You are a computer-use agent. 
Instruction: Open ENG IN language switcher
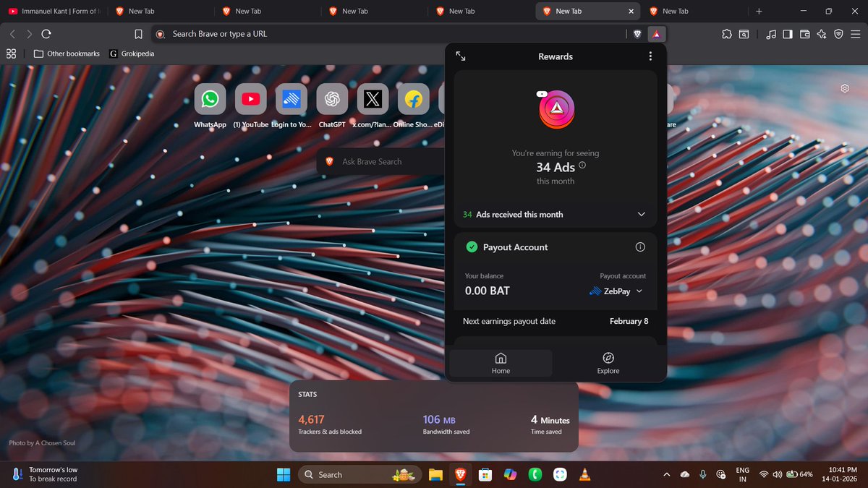(x=743, y=474)
